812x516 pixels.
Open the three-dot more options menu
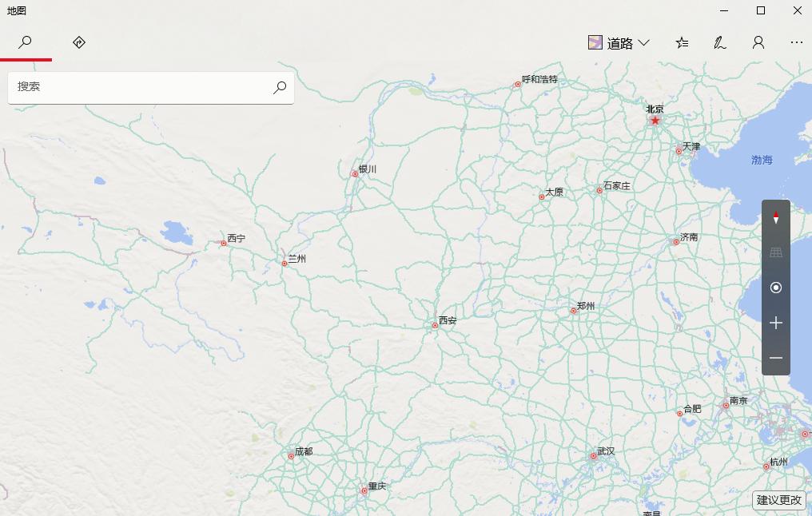click(x=797, y=42)
